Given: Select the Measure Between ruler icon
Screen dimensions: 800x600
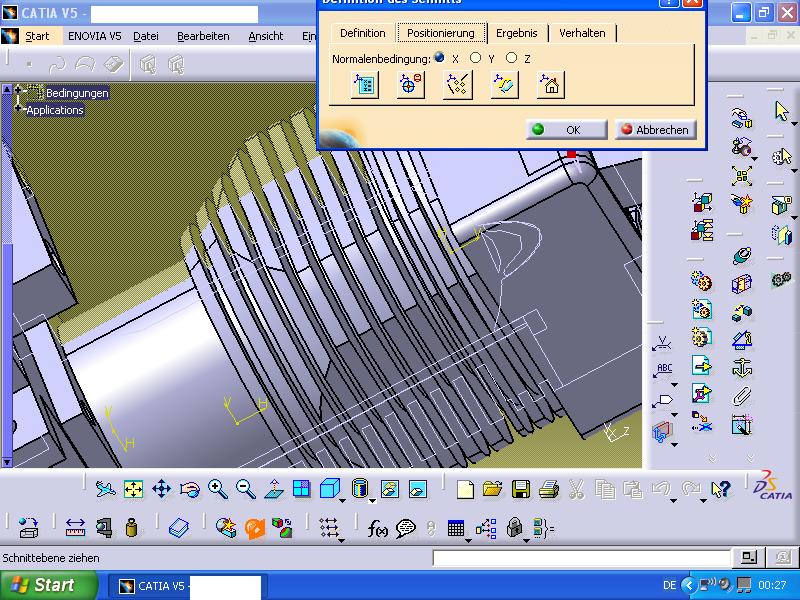Looking at the screenshot, I should click(x=75, y=528).
